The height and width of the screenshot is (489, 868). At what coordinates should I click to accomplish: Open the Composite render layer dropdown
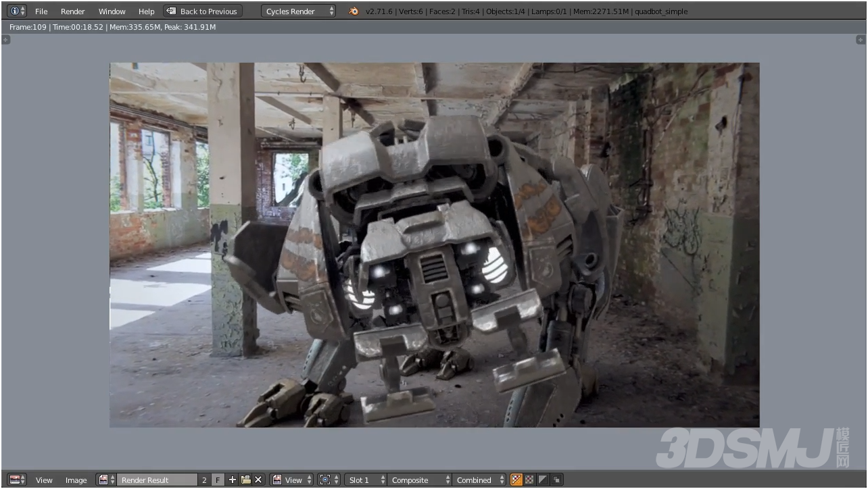tap(420, 480)
